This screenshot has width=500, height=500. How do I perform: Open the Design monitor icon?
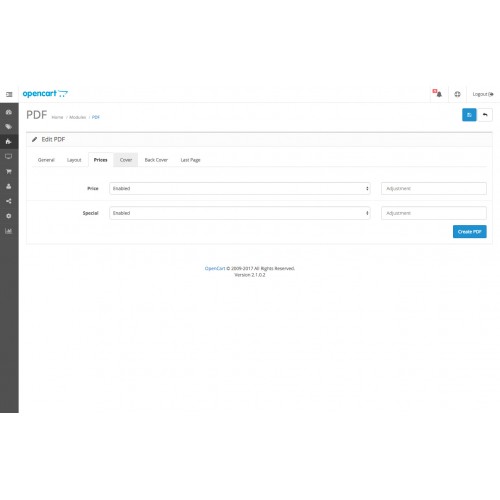click(9, 156)
